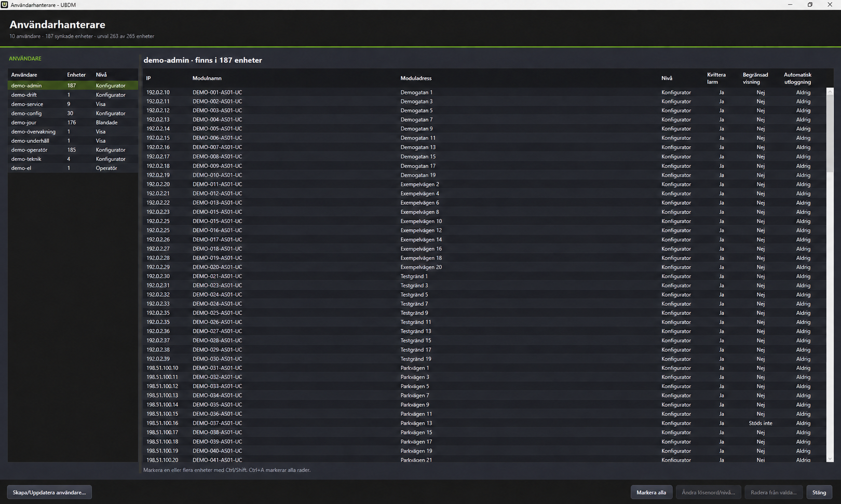Select user demo-el in the user list

pos(73,168)
